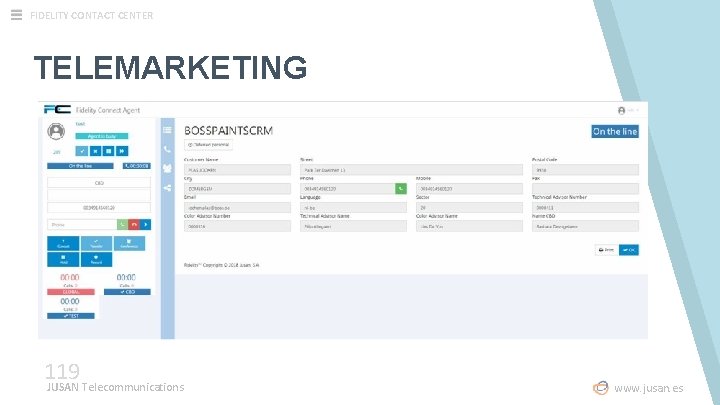The image size is (720, 405).
Task: Click the Language field
Action: 353,208
